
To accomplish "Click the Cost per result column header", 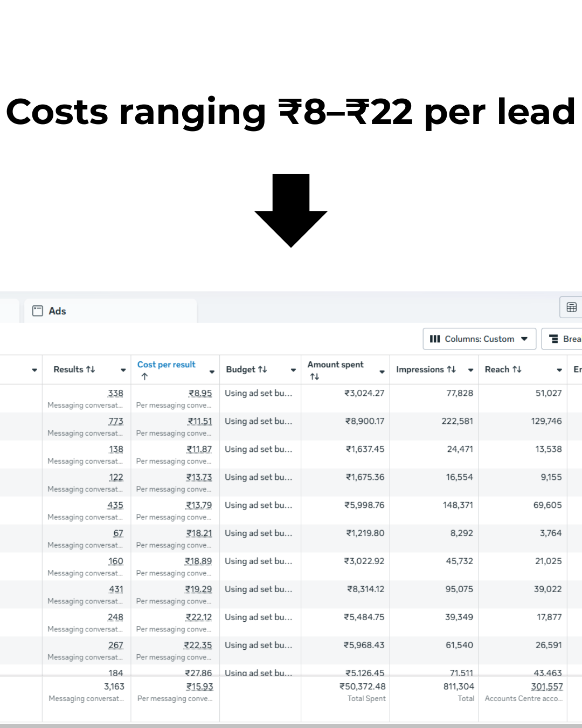I will tap(167, 365).
